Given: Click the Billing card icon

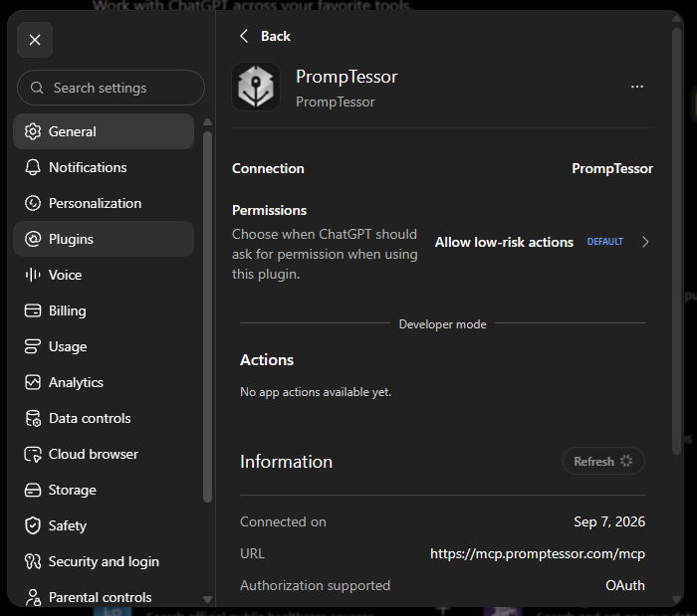Looking at the screenshot, I should coord(33,310).
